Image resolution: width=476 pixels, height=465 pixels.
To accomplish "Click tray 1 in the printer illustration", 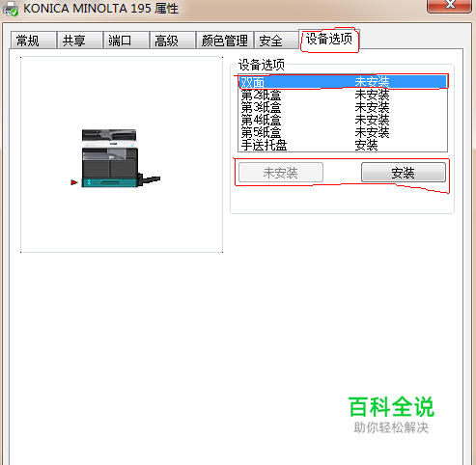I will click(109, 182).
